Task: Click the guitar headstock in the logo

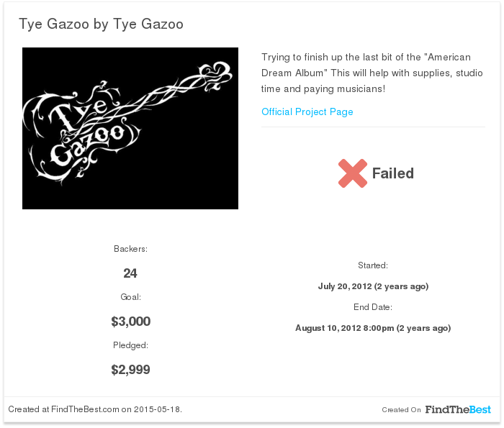Action: 215,76
